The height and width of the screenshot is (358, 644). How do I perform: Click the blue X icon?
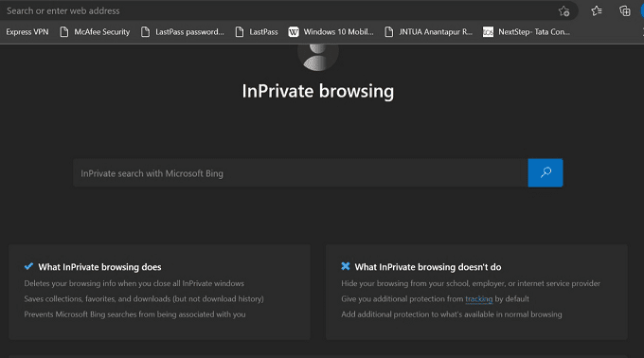coord(346,266)
